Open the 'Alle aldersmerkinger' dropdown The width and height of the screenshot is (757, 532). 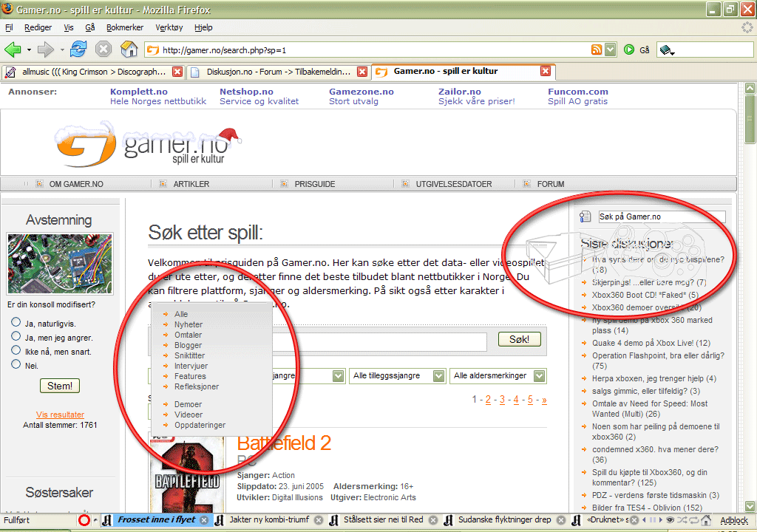coord(498,375)
